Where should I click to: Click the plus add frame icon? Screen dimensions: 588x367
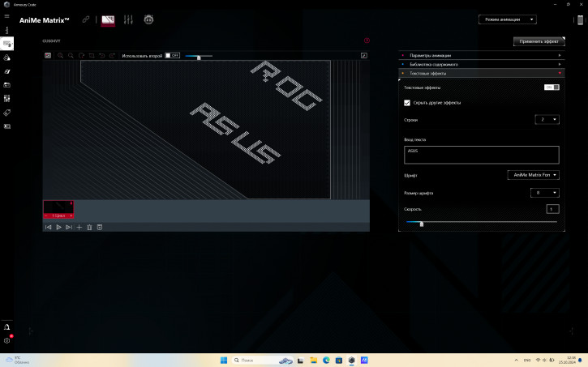79,228
